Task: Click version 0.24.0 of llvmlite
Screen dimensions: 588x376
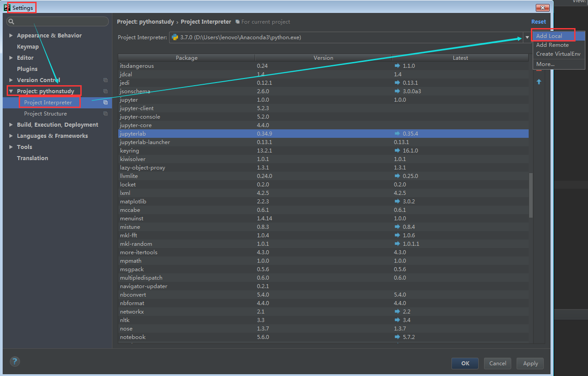Action: click(x=265, y=176)
